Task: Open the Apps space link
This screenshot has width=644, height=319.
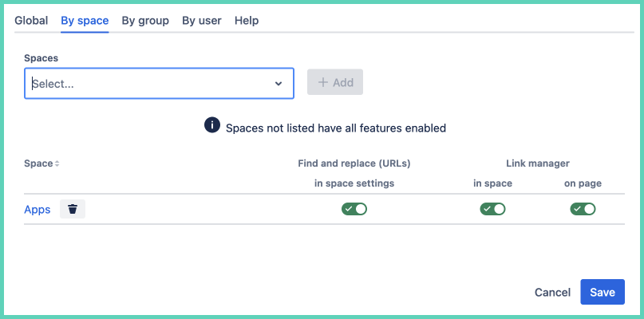Action: (x=38, y=210)
